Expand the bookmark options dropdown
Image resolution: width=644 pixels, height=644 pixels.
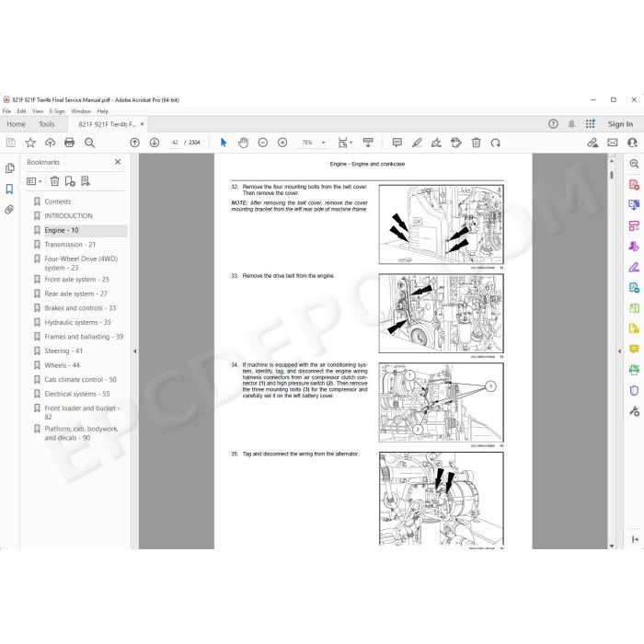35,181
